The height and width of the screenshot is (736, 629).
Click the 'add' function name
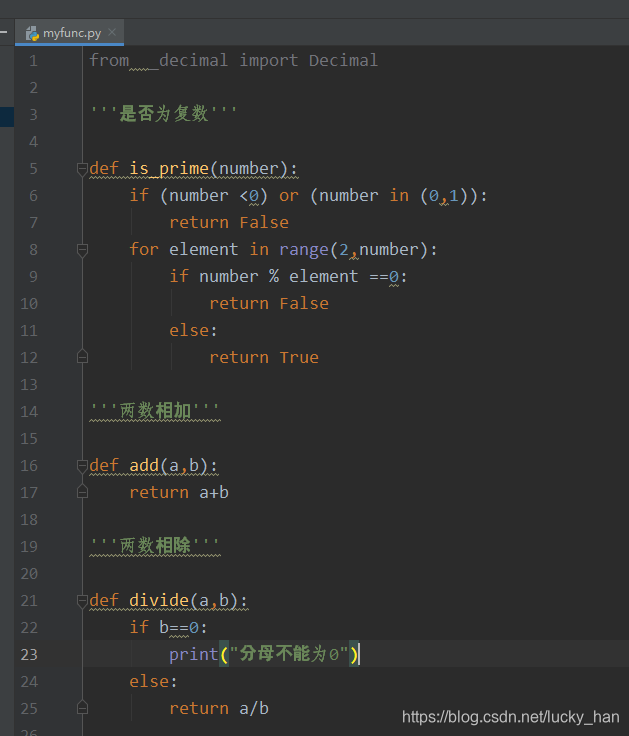pos(144,466)
